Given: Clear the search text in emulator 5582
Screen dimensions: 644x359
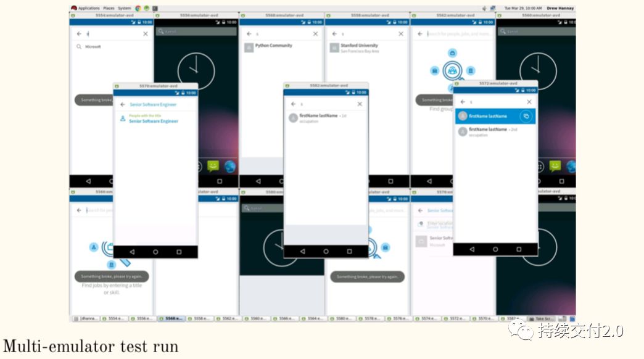Looking at the screenshot, I should click(360, 104).
